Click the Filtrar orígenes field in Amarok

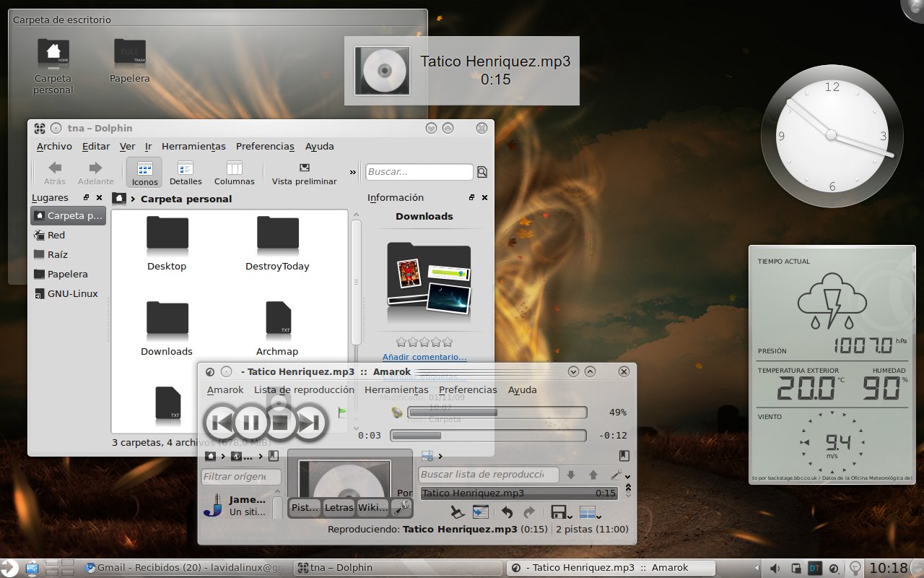point(241,477)
